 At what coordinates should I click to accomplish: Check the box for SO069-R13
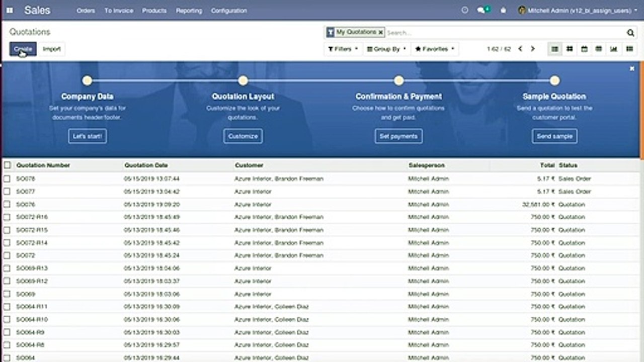tap(7, 268)
